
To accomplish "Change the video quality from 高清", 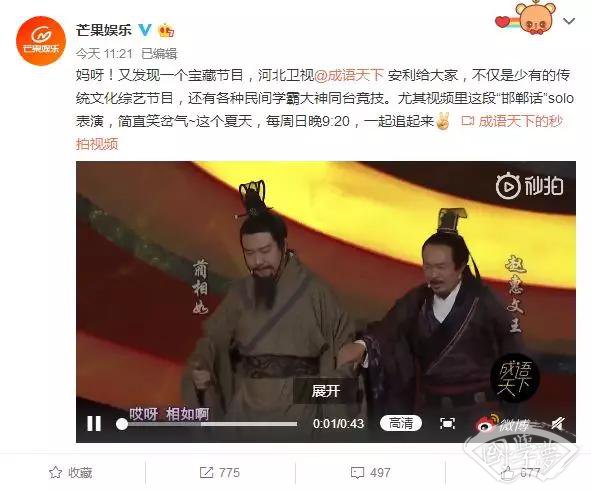I will click(401, 424).
